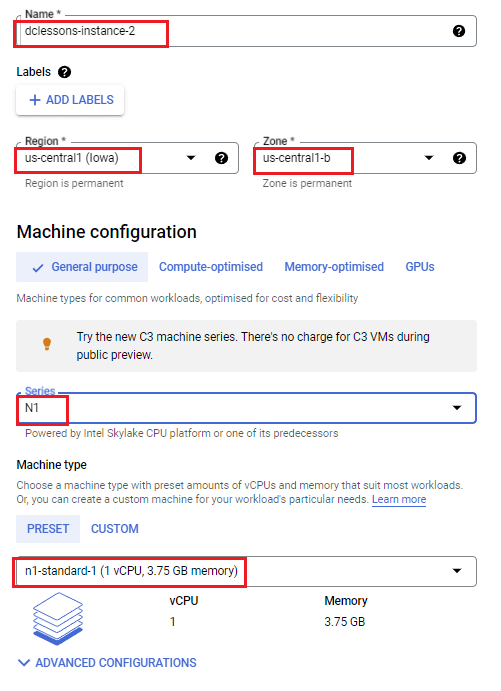This screenshot has height=691, width=501.
Task: Open the Region dropdown arrow
Action: 191,158
